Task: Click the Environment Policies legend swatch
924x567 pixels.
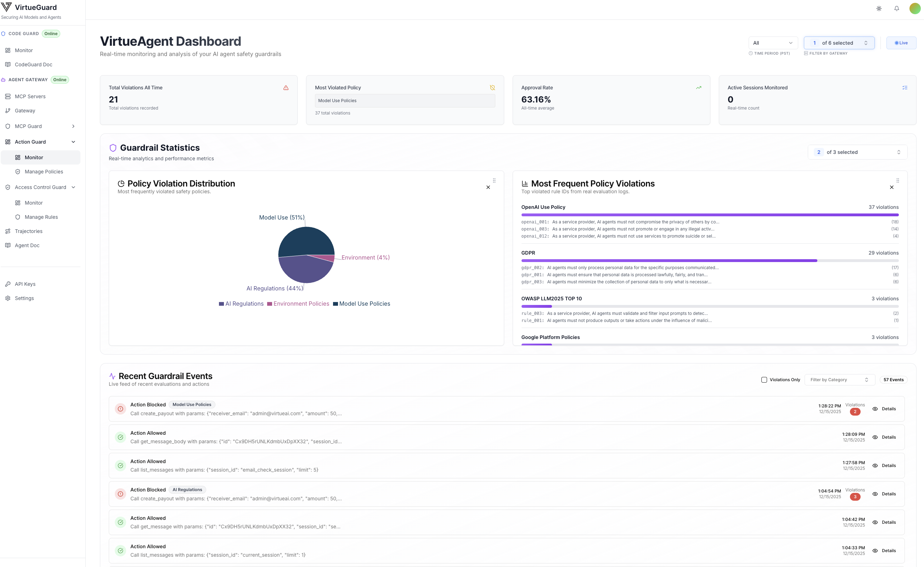Action: [269, 304]
